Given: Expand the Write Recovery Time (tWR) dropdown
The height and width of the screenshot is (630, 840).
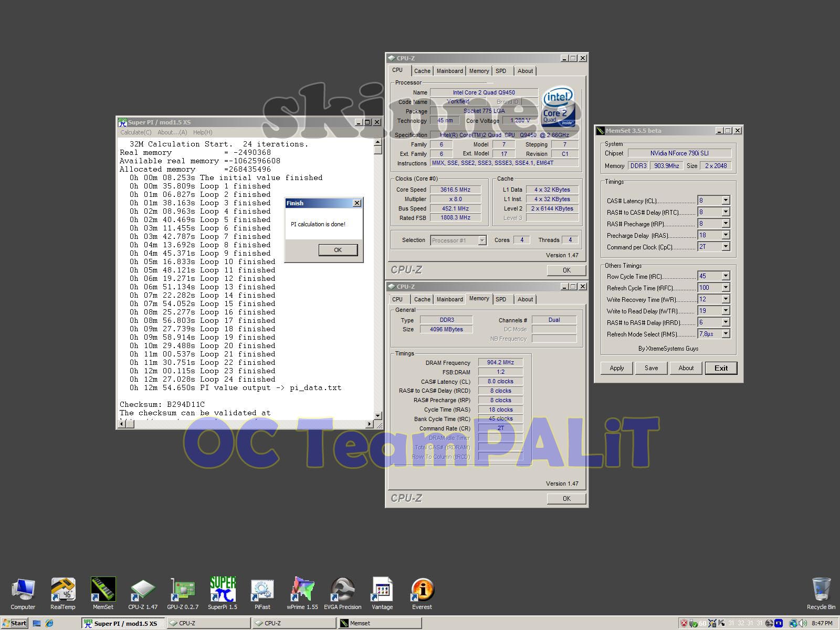Looking at the screenshot, I should click(726, 299).
